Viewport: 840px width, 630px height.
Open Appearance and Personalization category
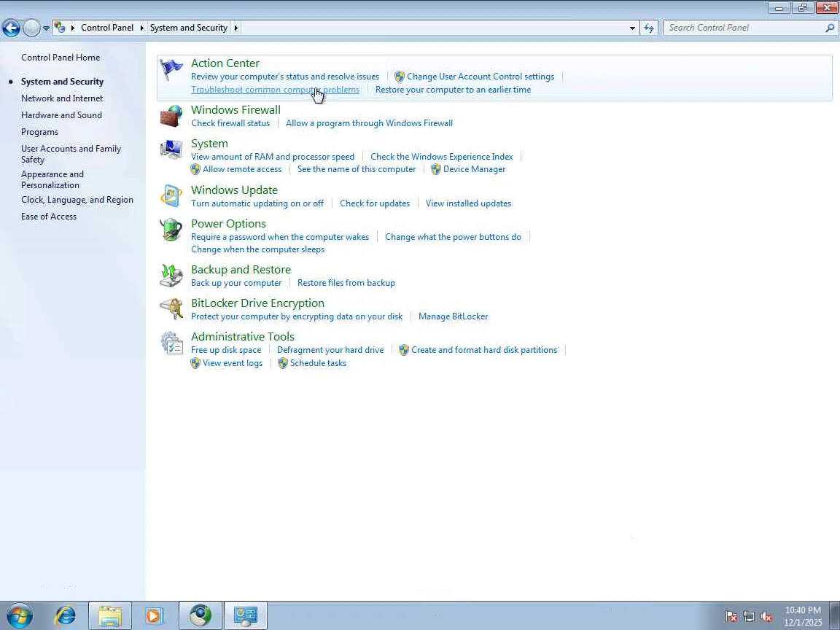(x=52, y=179)
